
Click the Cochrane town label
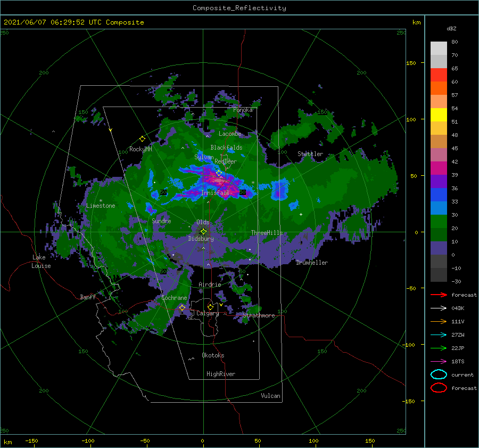coord(174,298)
